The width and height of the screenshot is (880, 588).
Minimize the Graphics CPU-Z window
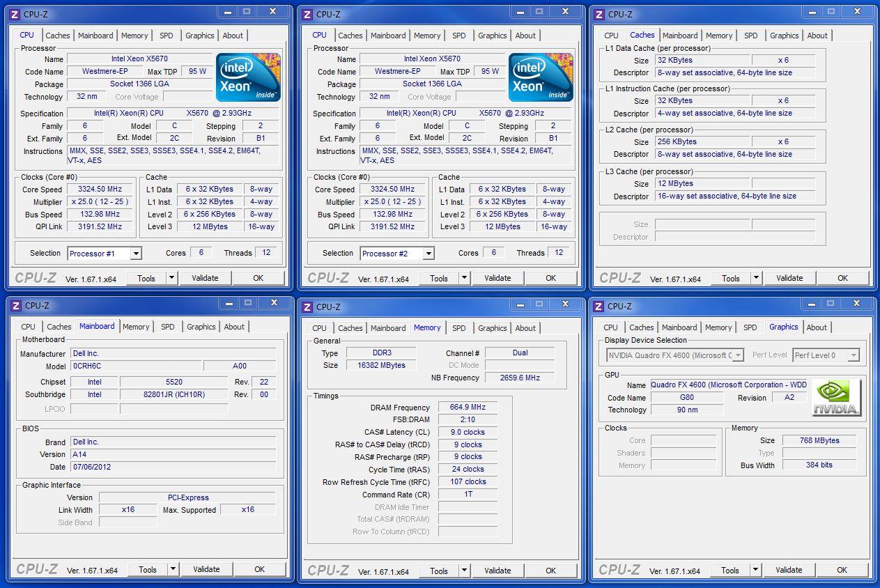coord(812,303)
